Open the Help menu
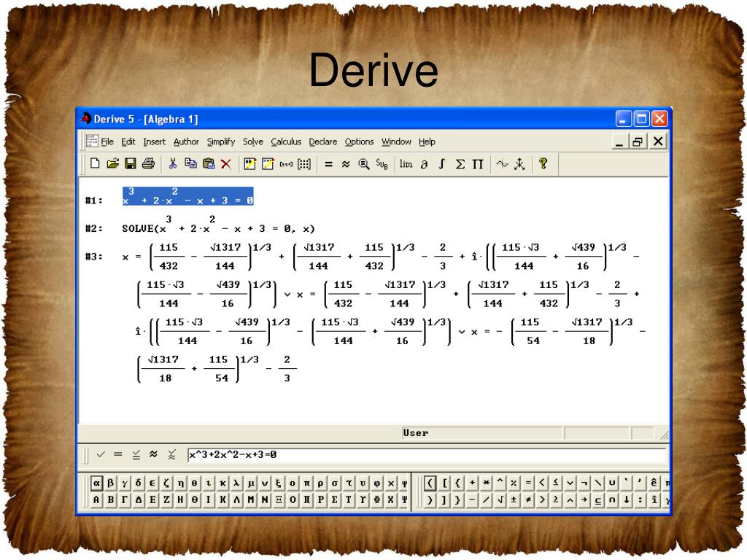This screenshot has width=747, height=560. 427,141
